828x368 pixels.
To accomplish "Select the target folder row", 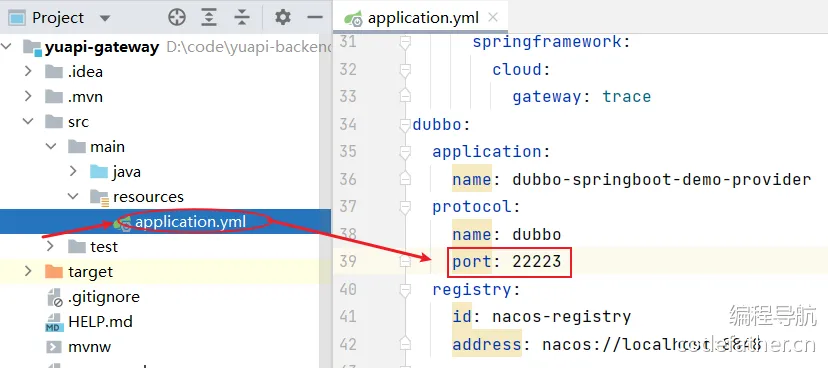I will tap(166, 272).
